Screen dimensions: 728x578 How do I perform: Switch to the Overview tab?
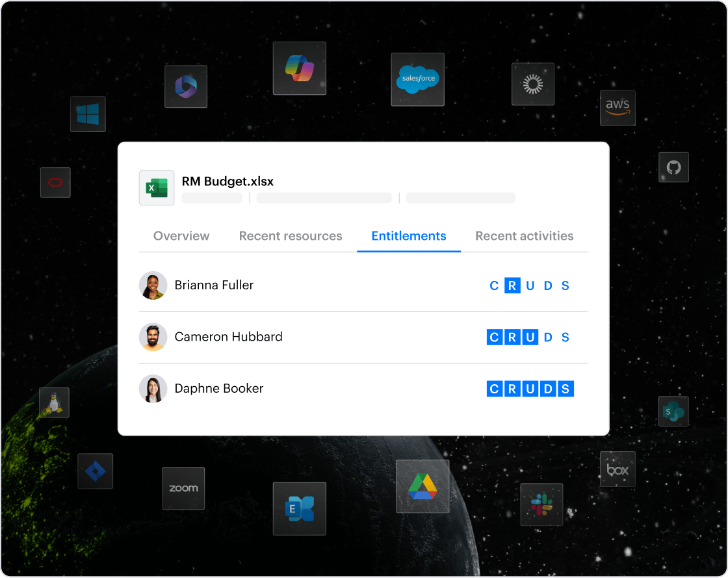click(181, 236)
